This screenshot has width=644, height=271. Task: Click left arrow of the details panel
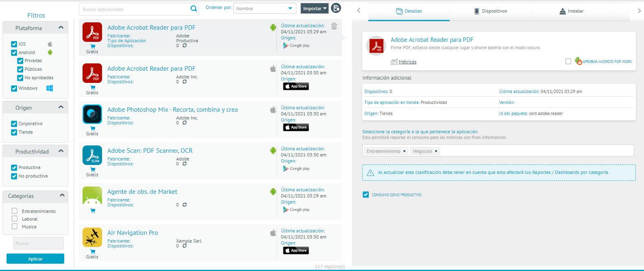(359, 11)
